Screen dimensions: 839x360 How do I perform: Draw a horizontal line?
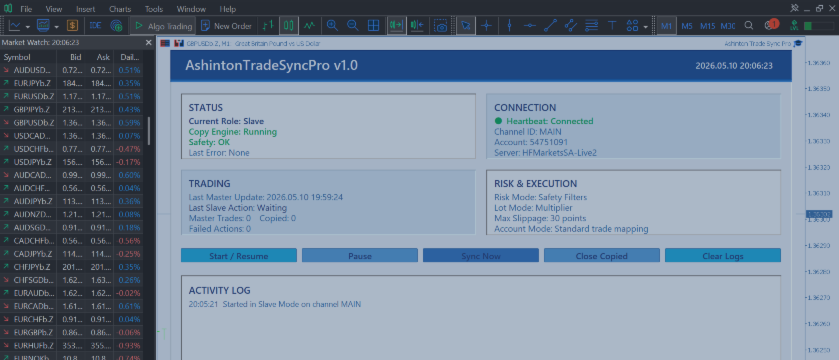(x=530, y=25)
